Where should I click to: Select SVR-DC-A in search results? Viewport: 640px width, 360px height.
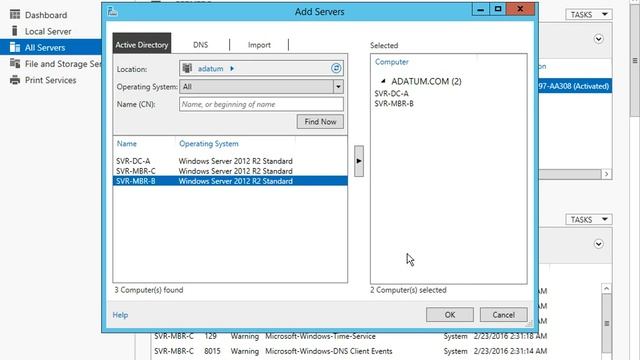[x=230, y=161]
